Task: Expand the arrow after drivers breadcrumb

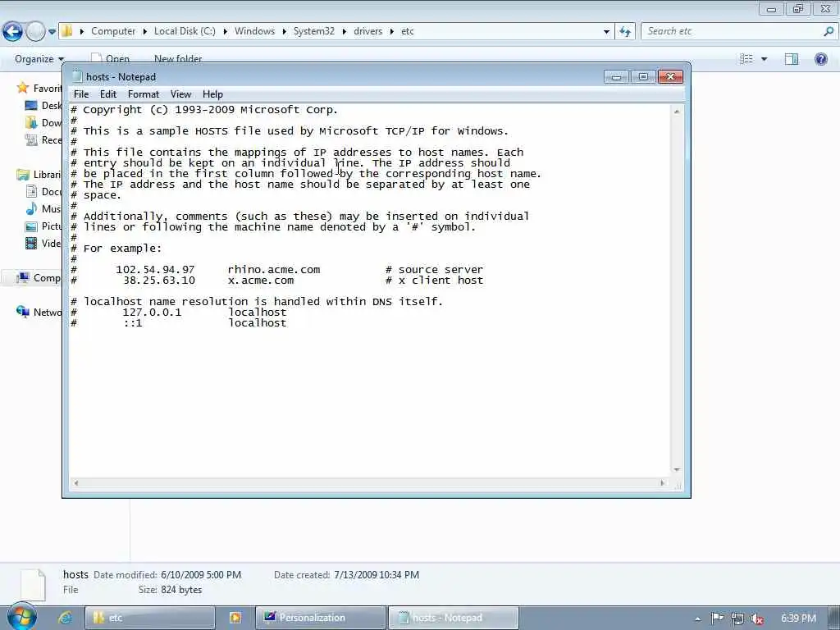Action: point(392,32)
